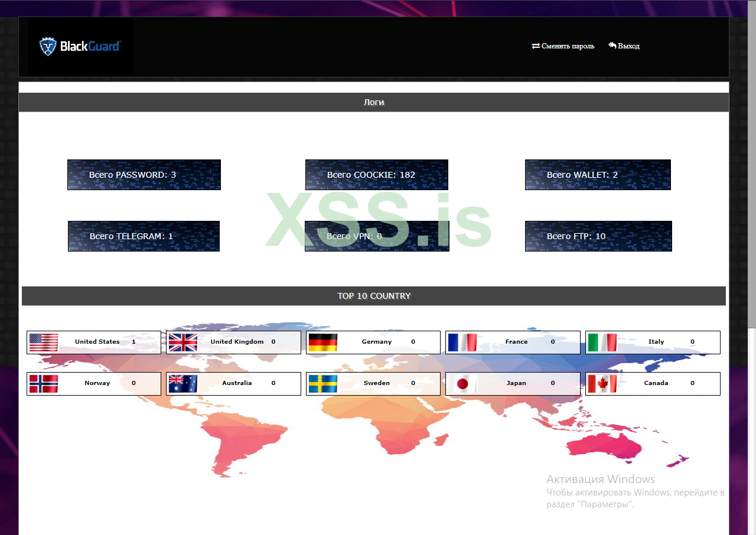Select the United States country label

[x=97, y=342]
